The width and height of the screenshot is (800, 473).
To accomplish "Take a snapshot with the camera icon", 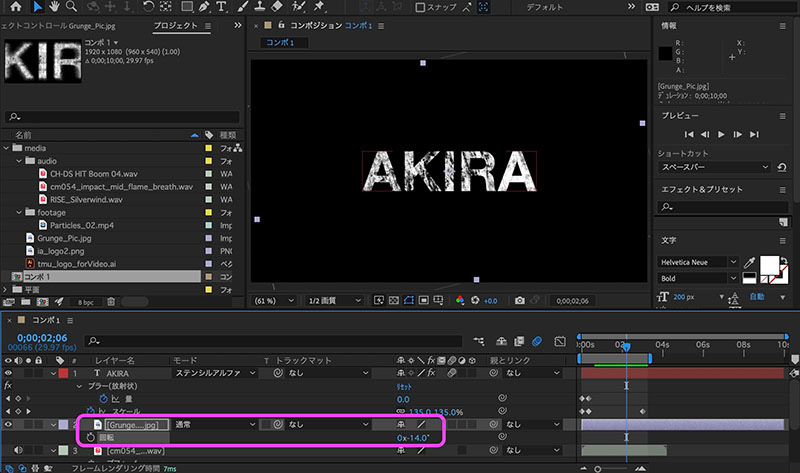I will [519, 301].
